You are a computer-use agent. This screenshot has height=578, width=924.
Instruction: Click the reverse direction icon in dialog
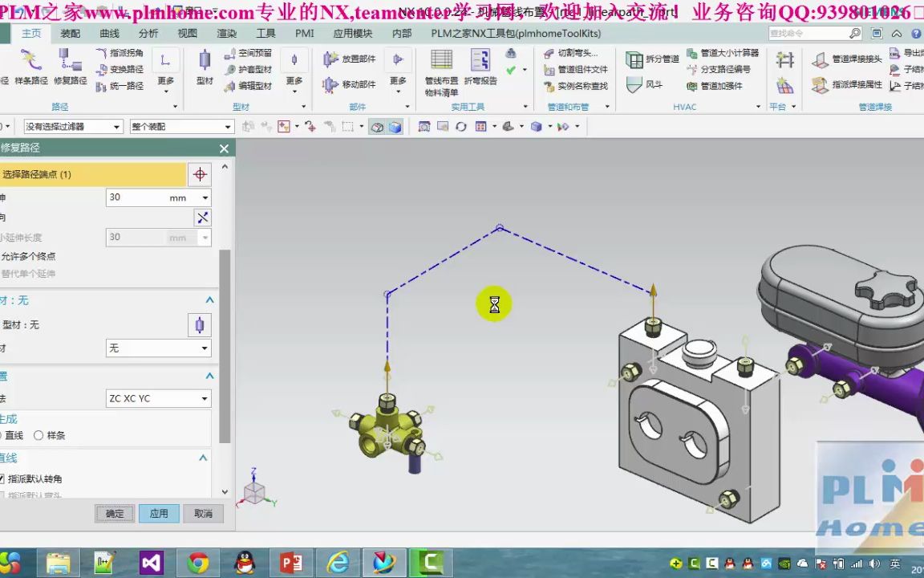pos(202,218)
